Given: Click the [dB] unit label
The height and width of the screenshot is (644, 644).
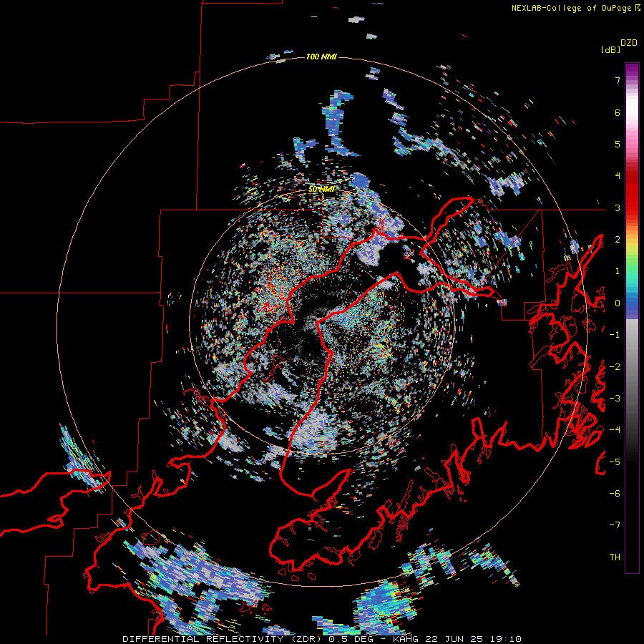Looking at the screenshot, I should (610, 50).
